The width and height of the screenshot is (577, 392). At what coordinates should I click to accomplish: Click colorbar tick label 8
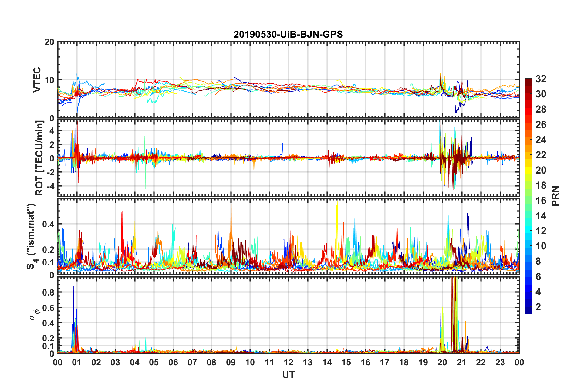(538, 261)
